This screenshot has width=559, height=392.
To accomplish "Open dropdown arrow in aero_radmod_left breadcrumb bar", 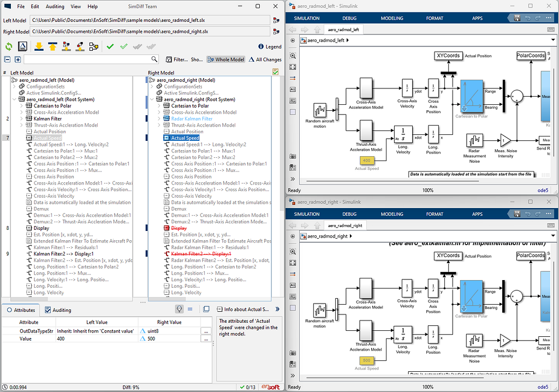I will 553,40.
